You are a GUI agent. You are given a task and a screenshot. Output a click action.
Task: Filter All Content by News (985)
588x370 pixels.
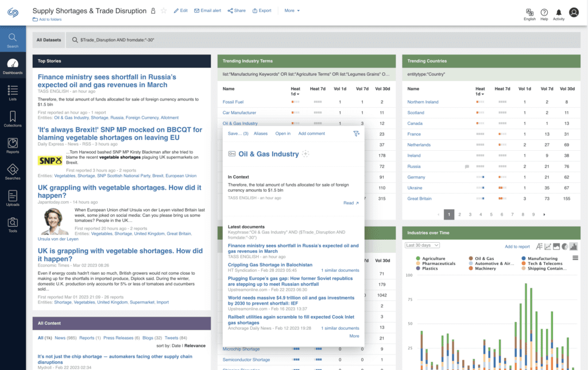click(65, 338)
